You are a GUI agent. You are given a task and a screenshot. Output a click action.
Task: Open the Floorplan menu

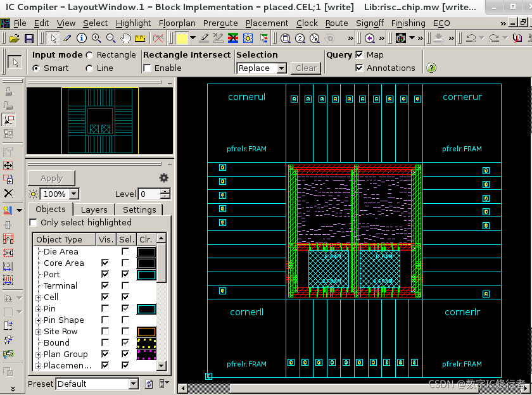pos(177,23)
